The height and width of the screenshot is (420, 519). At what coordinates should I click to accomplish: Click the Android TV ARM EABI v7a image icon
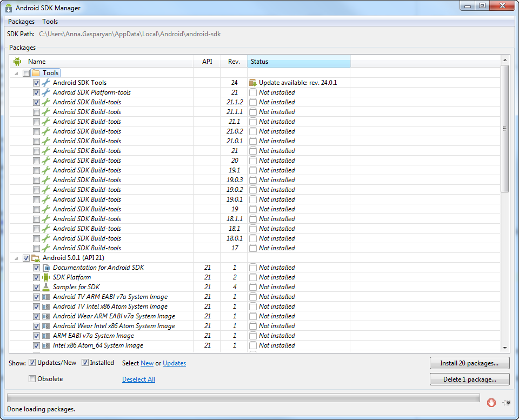(x=46, y=297)
